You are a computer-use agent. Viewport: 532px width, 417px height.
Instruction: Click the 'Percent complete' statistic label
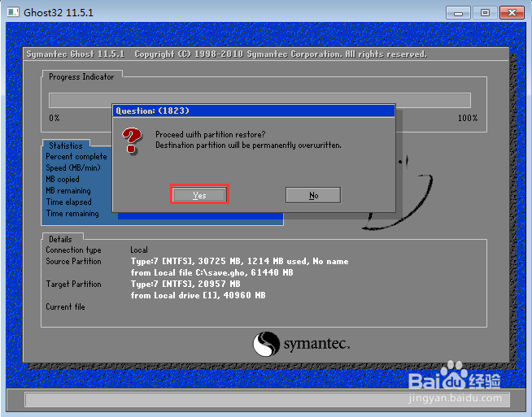point(76,156)
